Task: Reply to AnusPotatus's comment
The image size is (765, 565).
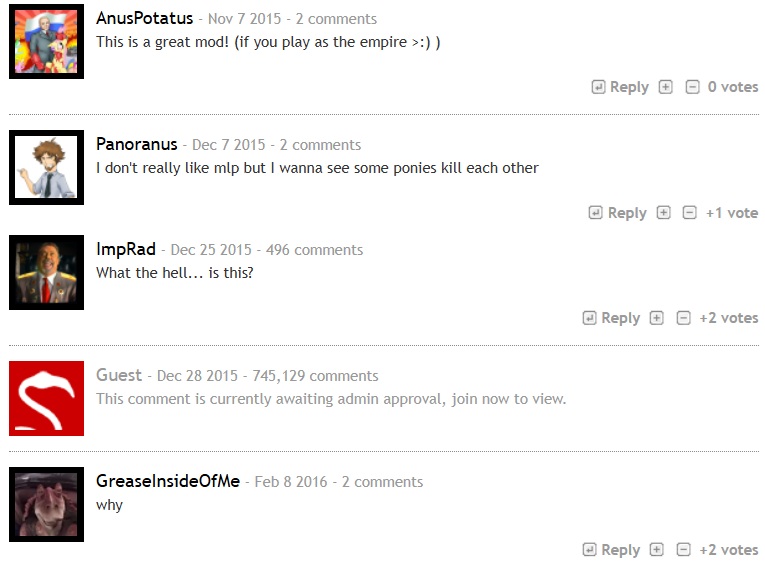Action: coord(620,87)
